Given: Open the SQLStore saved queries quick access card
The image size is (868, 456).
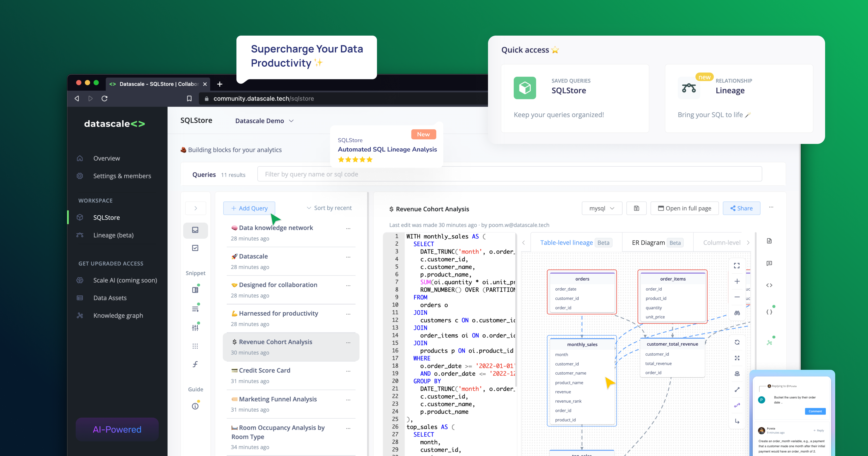Looking at the screenshot, I should (575, 98).
